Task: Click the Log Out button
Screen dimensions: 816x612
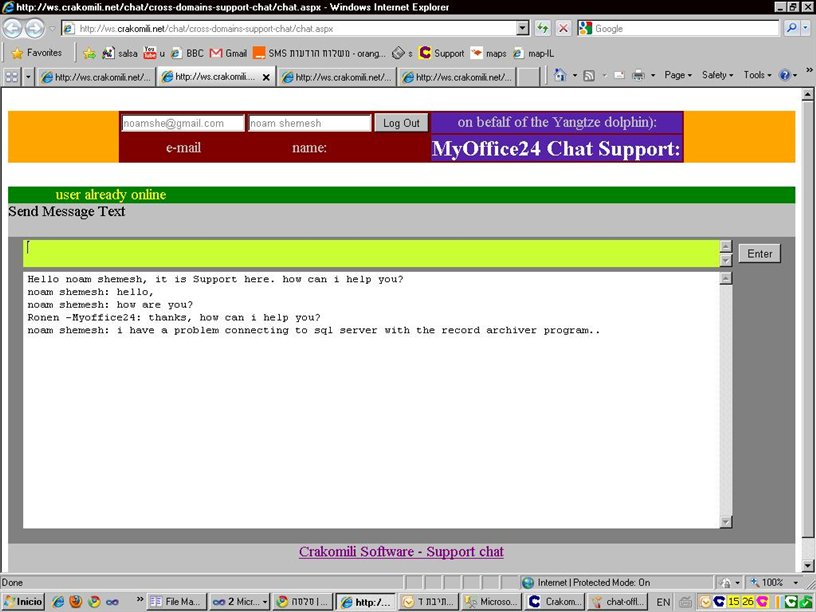Action: [401, 123]
